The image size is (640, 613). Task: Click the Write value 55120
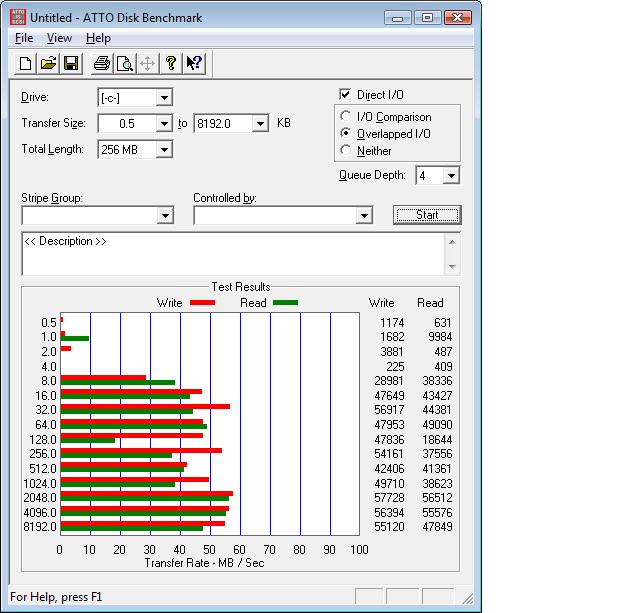click(x=389, y=527)
